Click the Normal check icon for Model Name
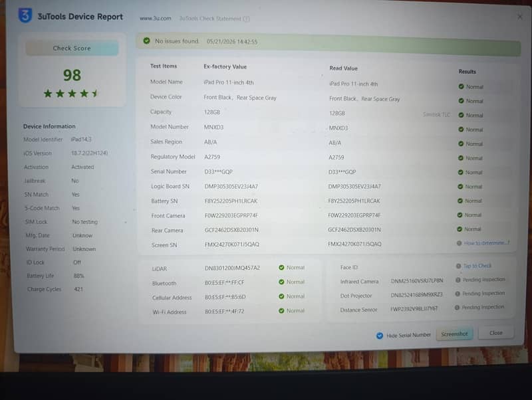Screen dimensions: 532x400 (x=461, y=86)
